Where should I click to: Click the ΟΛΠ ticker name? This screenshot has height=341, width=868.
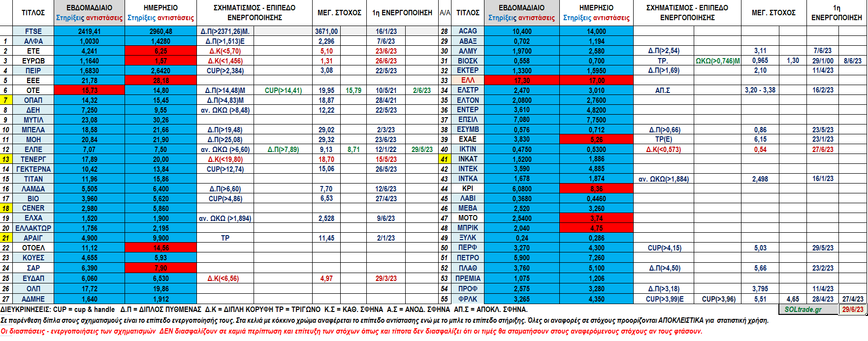tap(33, 289)
